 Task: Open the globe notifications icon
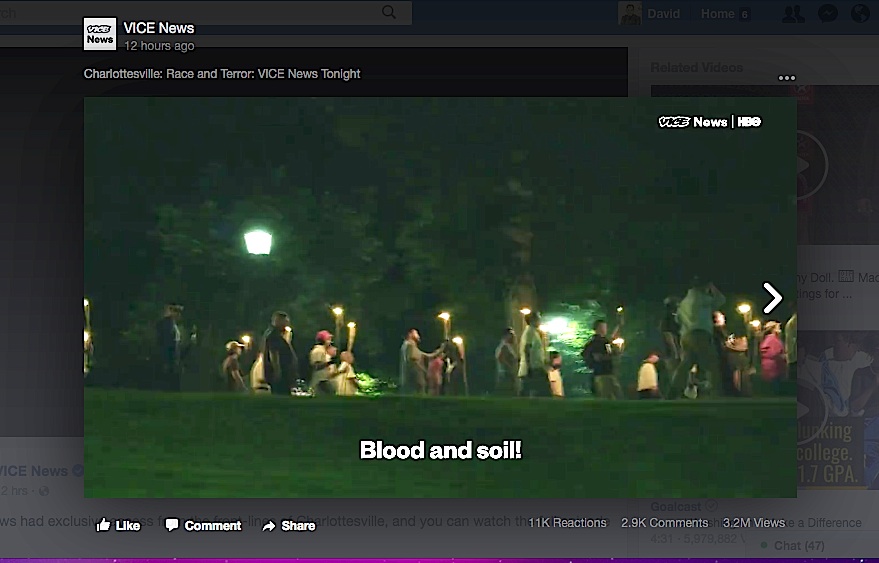pyautogui.click(x=860, y=13)
